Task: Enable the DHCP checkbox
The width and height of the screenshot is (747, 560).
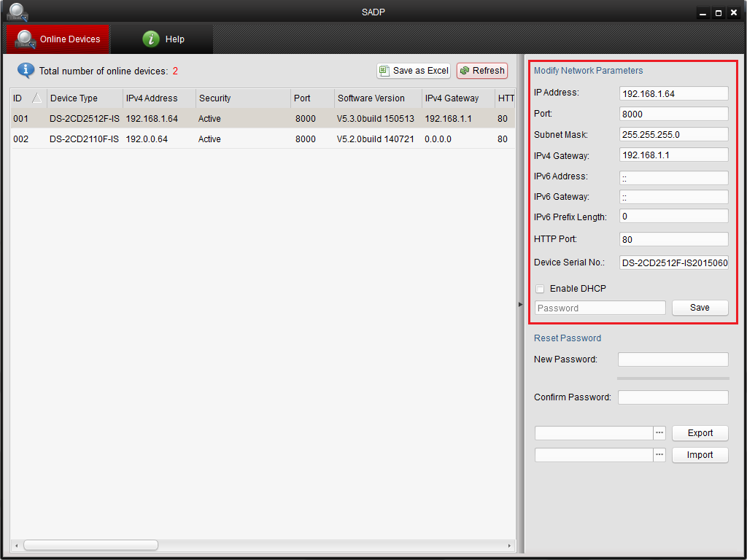Action: point(540,289)
